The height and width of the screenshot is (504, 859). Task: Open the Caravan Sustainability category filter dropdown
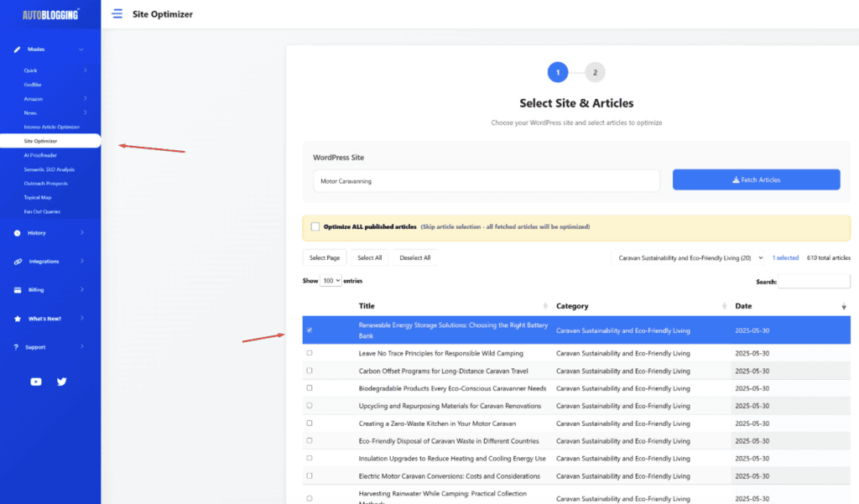point(690,258)
